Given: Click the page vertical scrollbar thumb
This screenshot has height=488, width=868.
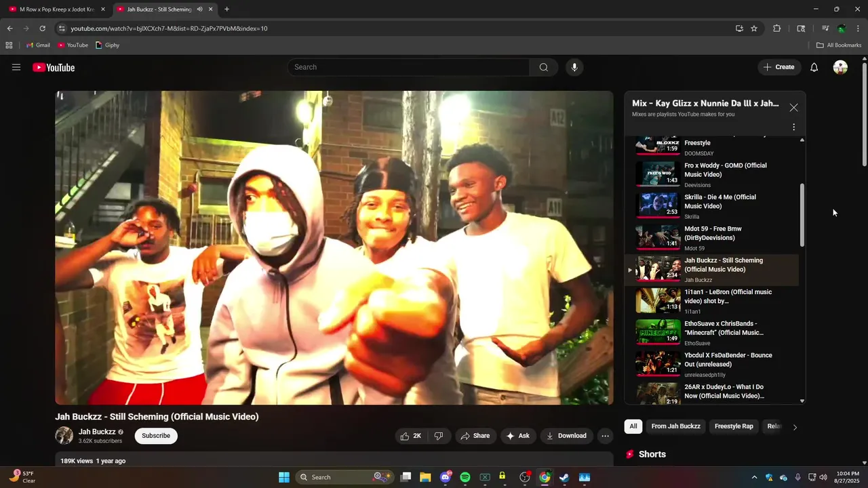Looking at the screenshot, I should (865, 115).
